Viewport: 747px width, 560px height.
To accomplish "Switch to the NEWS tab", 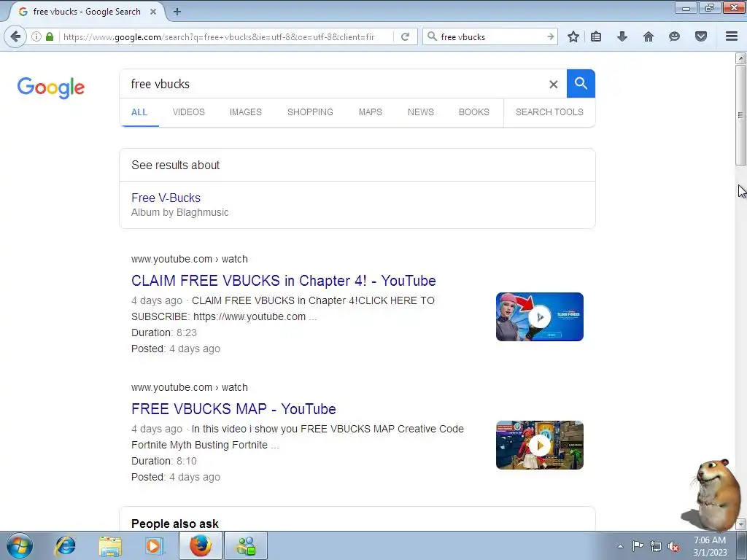I will 421,112.
